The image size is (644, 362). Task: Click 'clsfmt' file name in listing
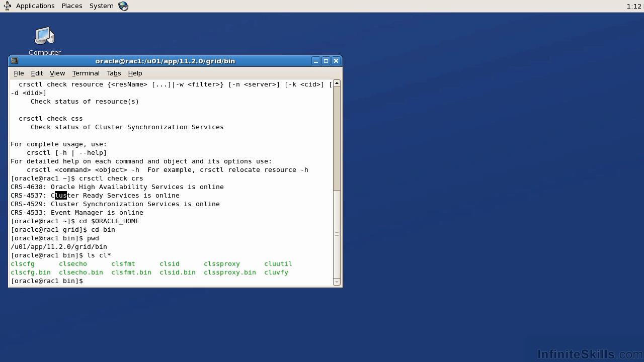click(123, 264)
